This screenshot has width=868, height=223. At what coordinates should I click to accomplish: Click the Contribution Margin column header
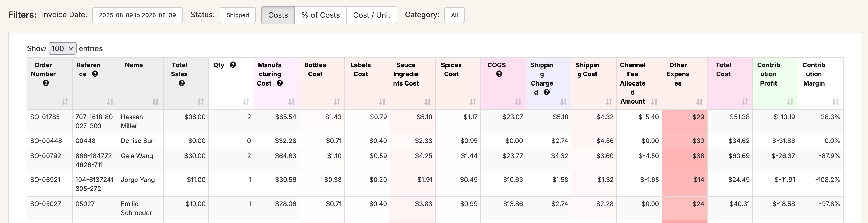click(x=820, y=83)
